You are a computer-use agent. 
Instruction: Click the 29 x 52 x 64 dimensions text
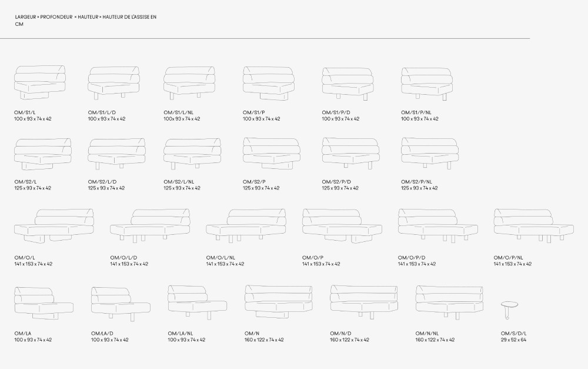pyautogui.click(x=513, y=340)
